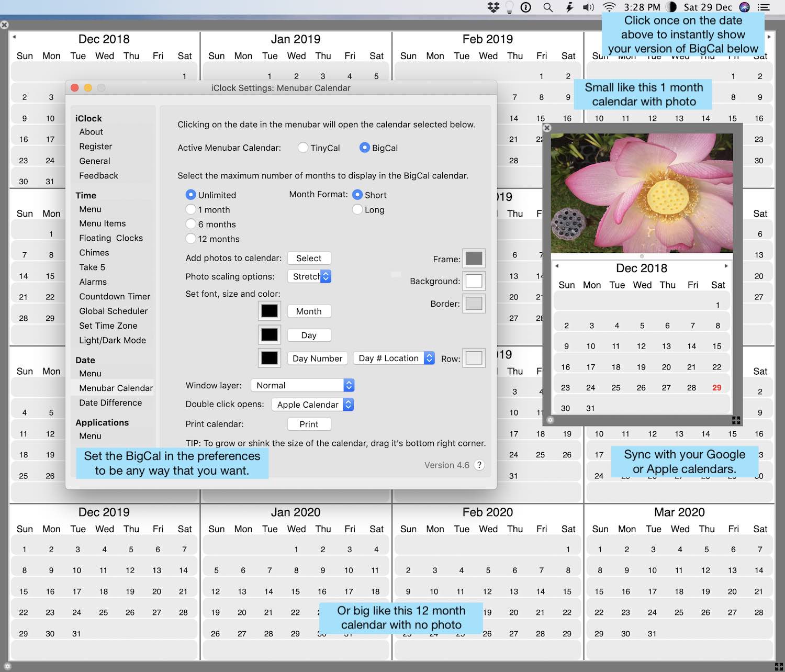
Task: Go to previous month in large BigCal
Action: tap(14, 37)
